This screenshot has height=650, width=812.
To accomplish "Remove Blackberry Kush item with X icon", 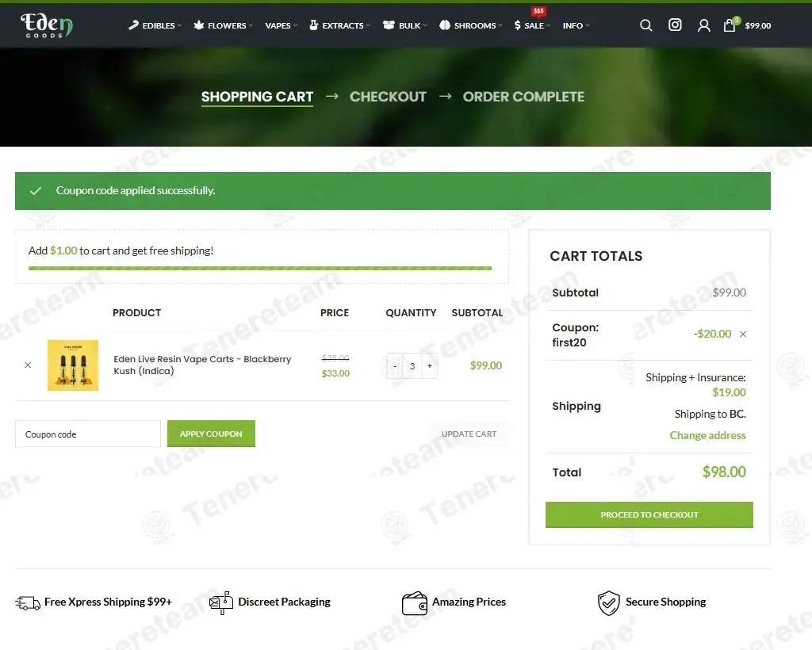I will pyautogui.click(x=28, y=365).
